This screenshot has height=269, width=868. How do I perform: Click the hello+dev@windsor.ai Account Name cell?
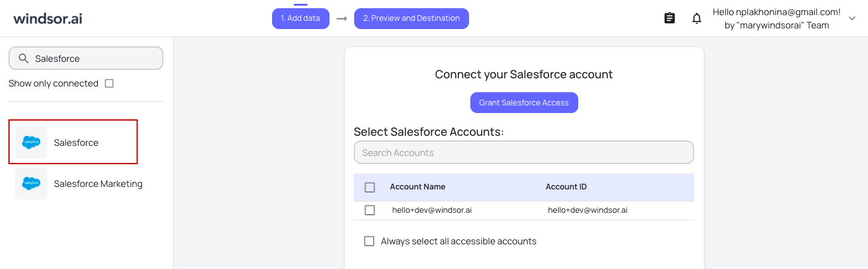tap(432, 210)
